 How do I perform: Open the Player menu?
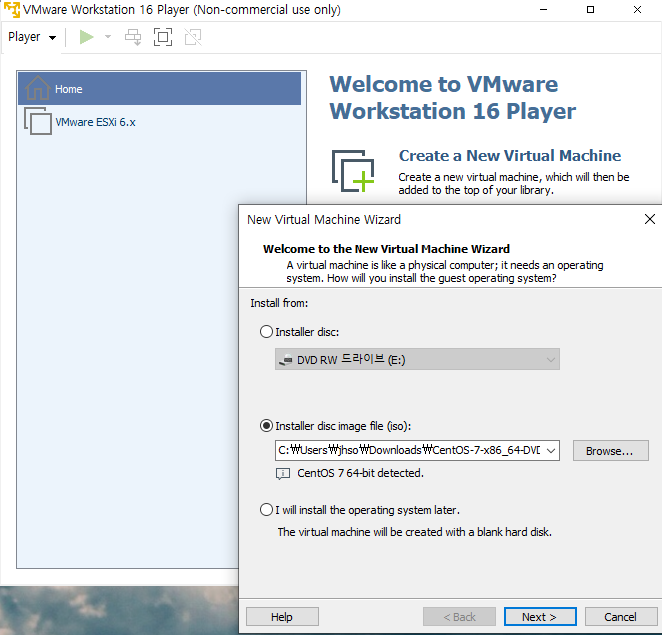click(x=32, y=37)
